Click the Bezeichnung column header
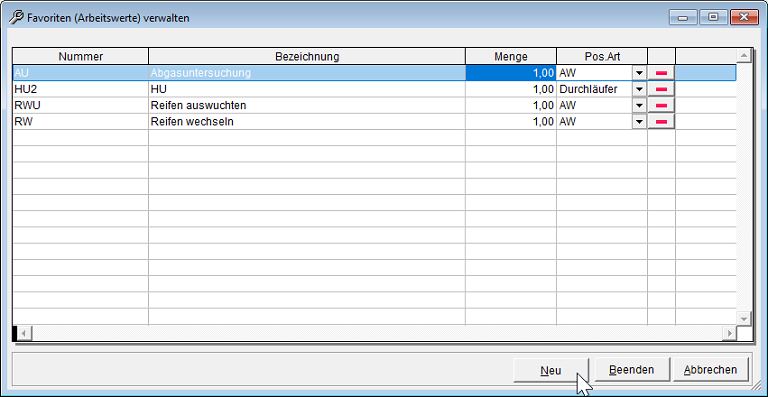The image size is (768, 397). point(307,56)
